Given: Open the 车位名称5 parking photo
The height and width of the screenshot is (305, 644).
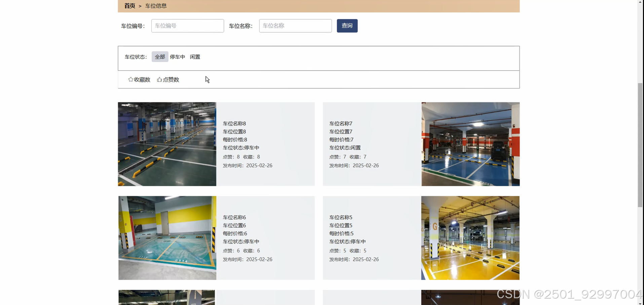Looking at the screenshot, I should tap(470, 238).
